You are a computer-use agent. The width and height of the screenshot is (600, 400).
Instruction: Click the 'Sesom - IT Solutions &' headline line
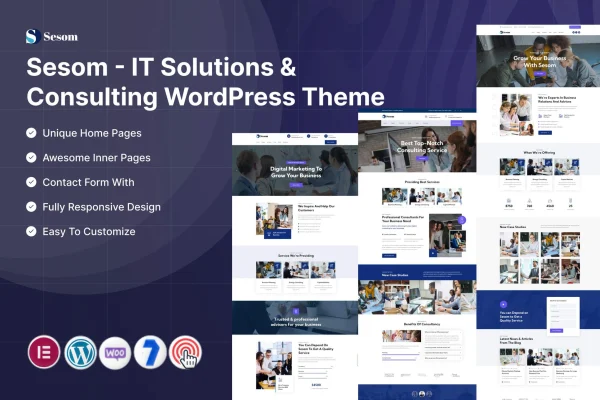click(x=161, y=67)
